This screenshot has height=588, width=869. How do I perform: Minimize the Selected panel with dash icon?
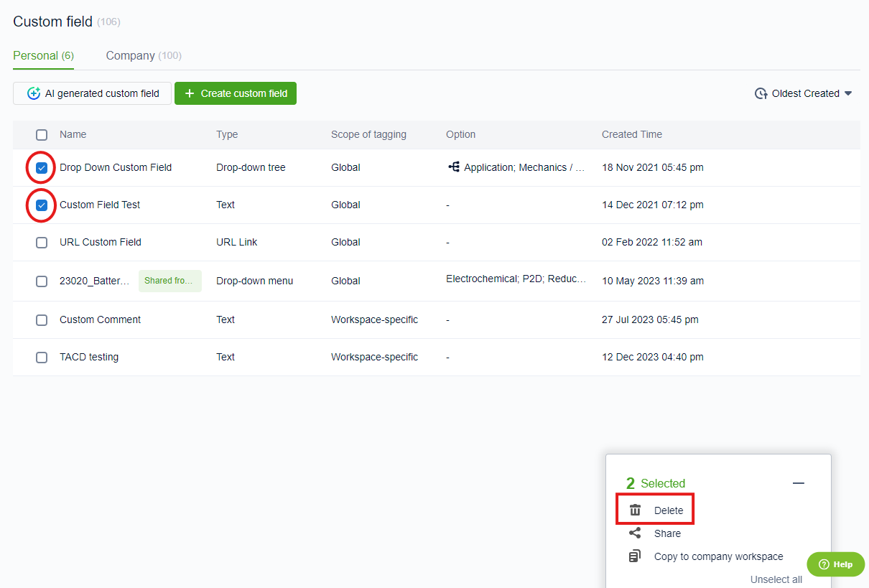coord(799,483)
